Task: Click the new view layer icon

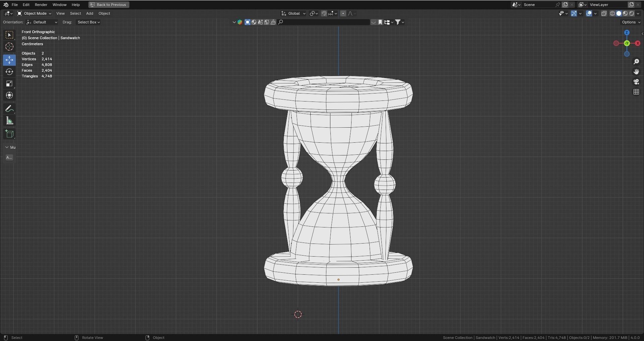Action: click(631, 5)
